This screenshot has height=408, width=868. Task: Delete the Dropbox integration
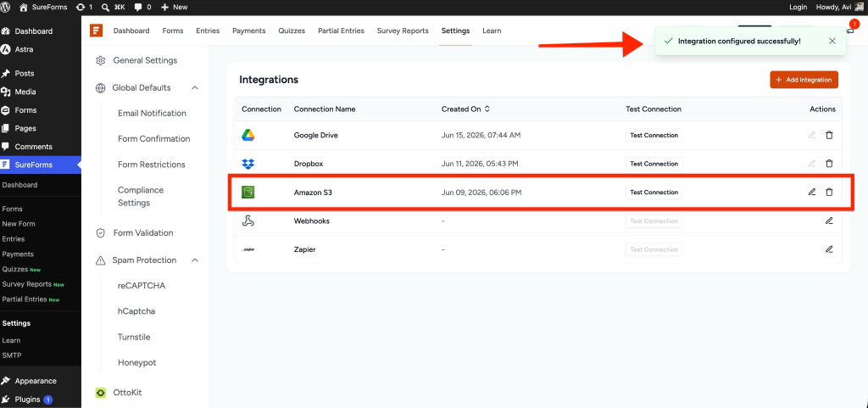click(x=829, y=164)
